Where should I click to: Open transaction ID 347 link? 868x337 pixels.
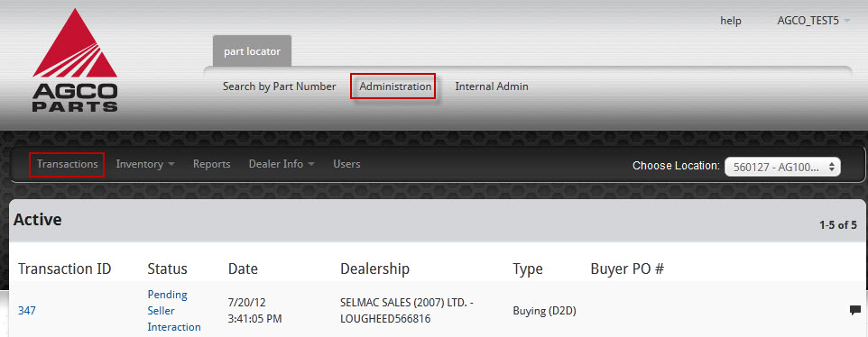click(x=26, y=311)
